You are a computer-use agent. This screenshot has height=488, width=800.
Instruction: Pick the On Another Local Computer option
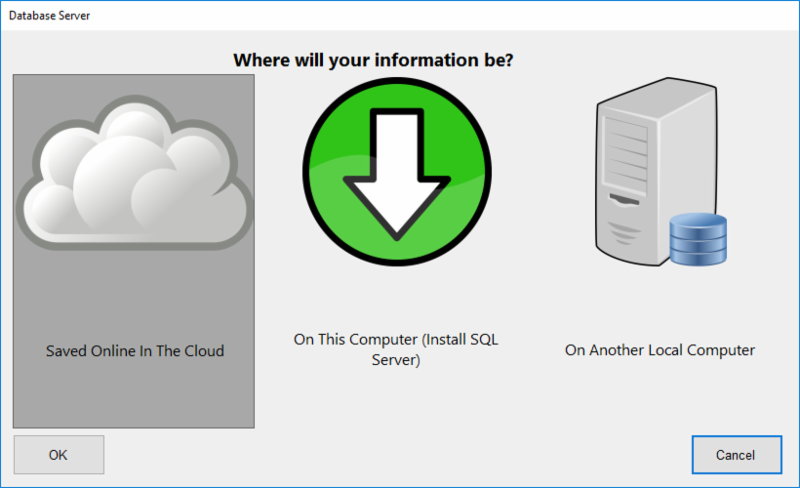[660, 350]
